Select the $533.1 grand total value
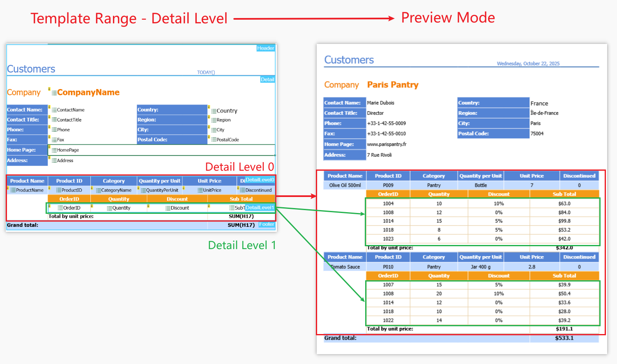This screenshot has height=364, width=617. [564, 339]
